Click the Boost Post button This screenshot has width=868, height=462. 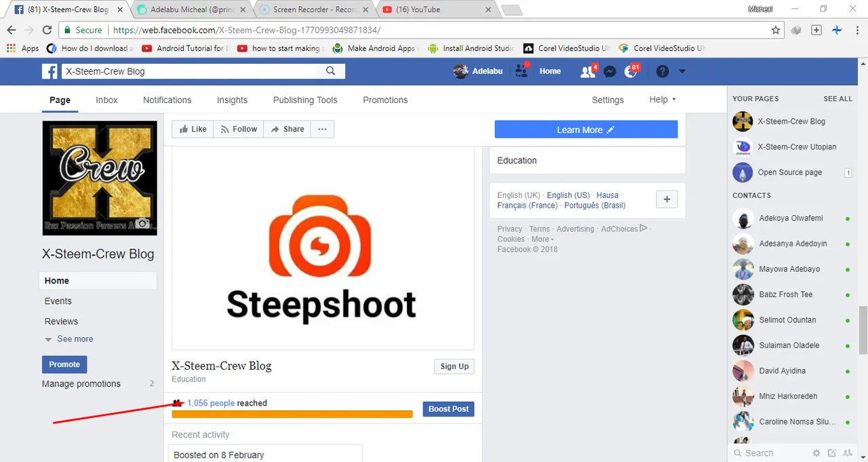[x=448, y=409]
